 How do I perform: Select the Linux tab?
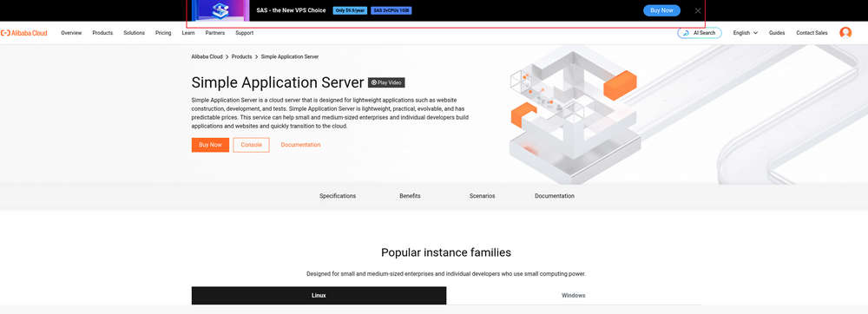(x=319, y=295)
